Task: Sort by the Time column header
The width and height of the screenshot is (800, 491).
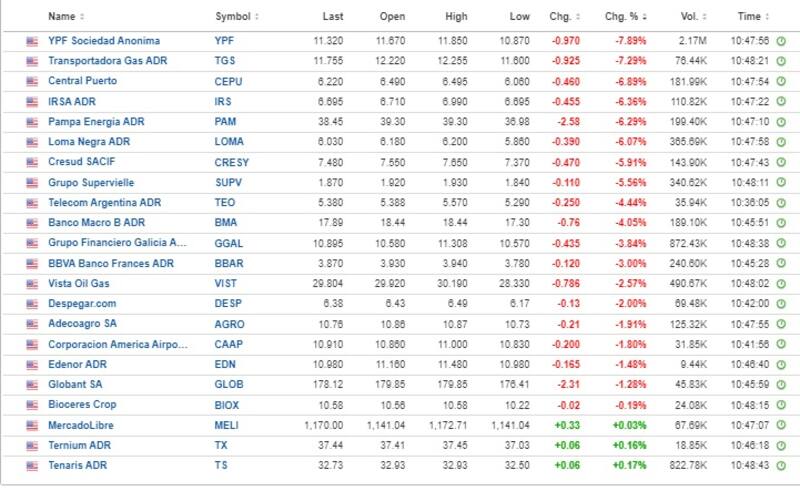Action: pyautogui.click(x=752, y=17)
